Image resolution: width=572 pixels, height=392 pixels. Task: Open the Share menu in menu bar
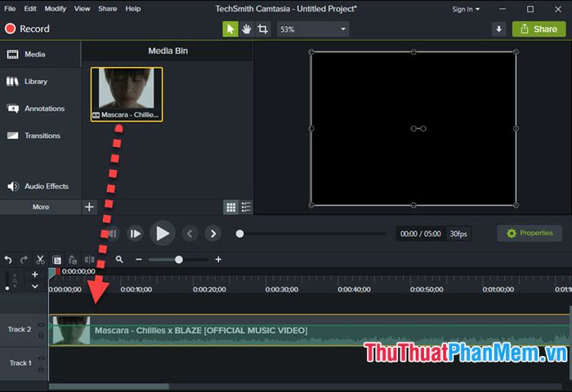pos(108,9)
